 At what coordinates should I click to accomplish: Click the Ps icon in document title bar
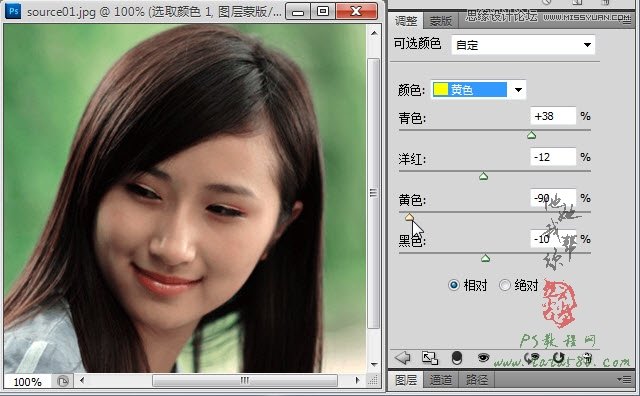click(x=13, y=11)
